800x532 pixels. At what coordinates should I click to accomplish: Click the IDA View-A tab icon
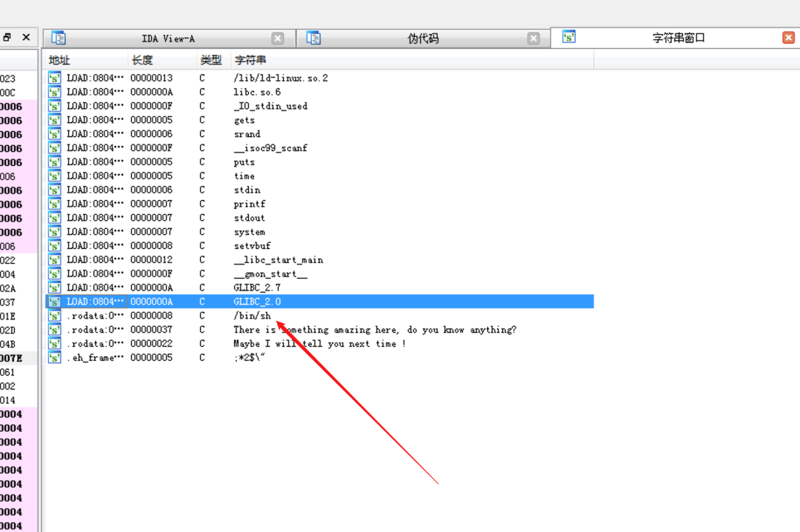click(x=59, y=39)
